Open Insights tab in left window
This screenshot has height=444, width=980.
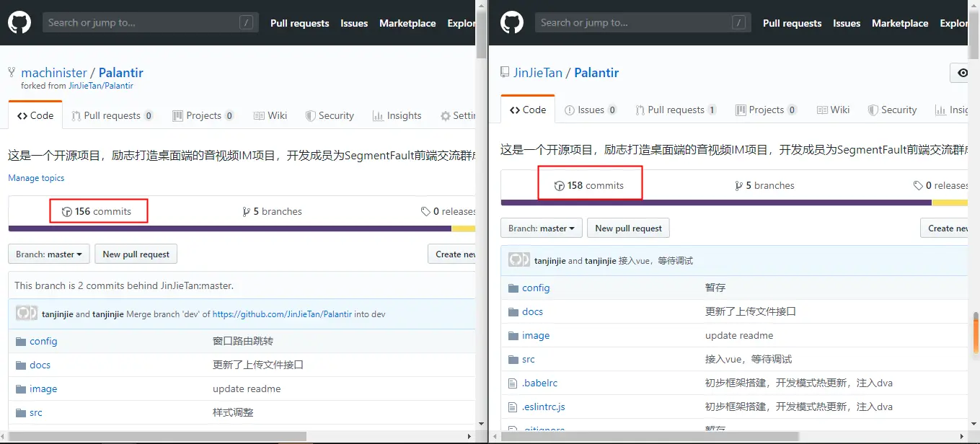click(397, 115)
